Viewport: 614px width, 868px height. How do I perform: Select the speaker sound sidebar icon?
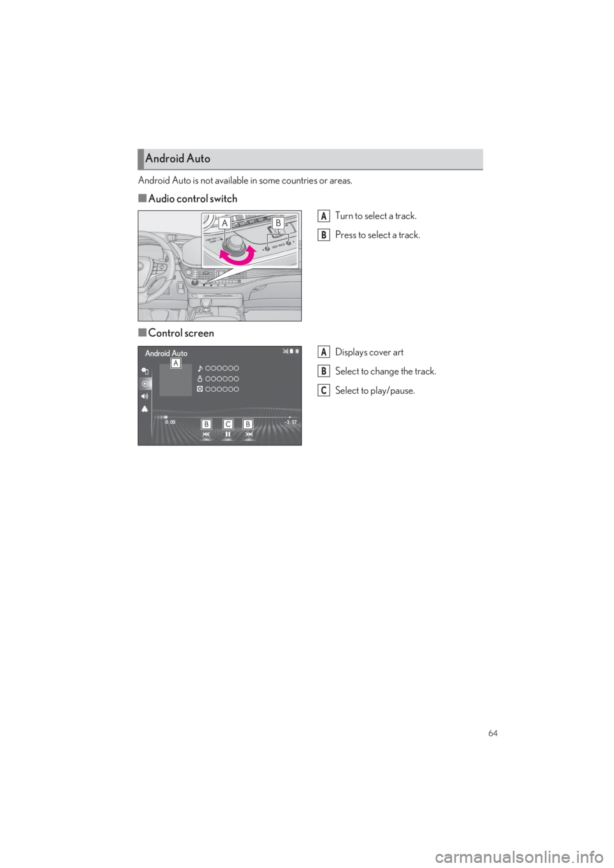(x=145, y=396)
